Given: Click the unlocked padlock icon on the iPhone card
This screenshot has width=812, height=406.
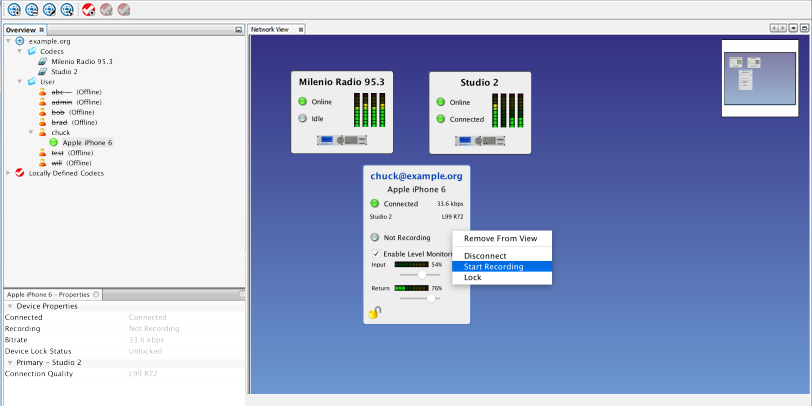Looking at the screenshot, I should [374, 312].
